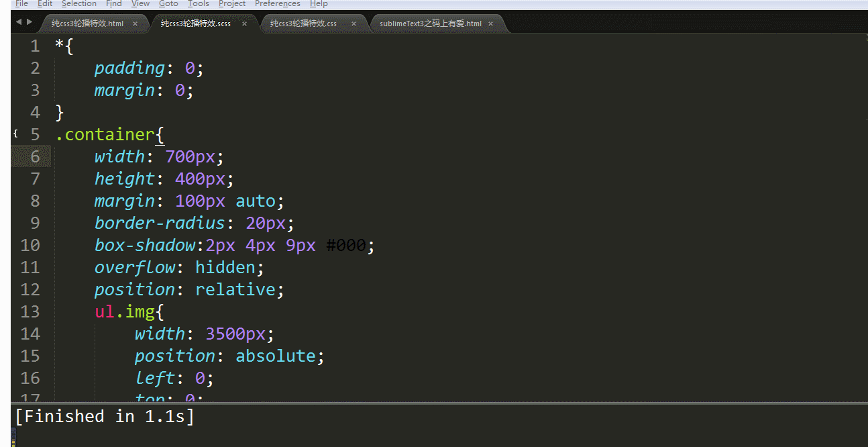
Task: Click the 'ul.img{' nested selector
Action: (129, 311)
